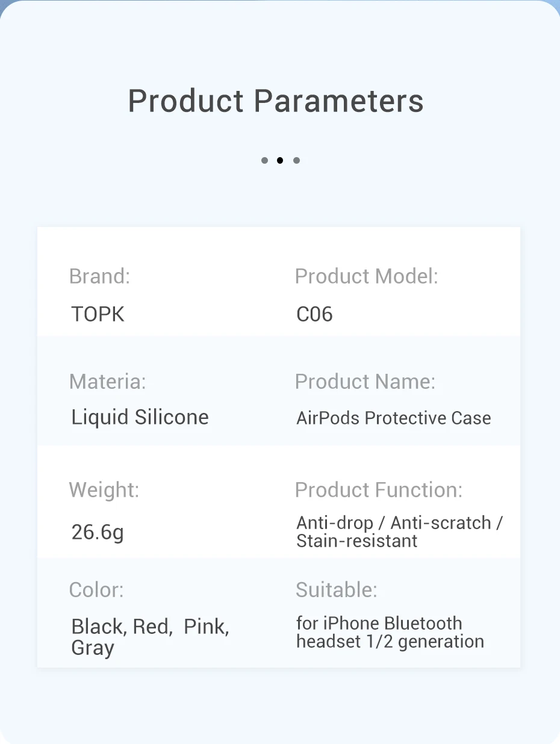Screen dimensions: 560x744
Task: Click the Brand label
Action: click(100, 276)
